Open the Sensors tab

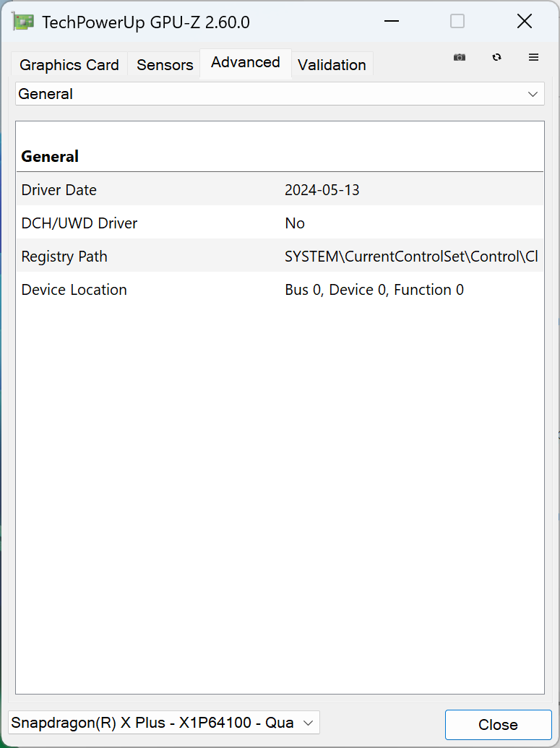(x=165, y=65)
